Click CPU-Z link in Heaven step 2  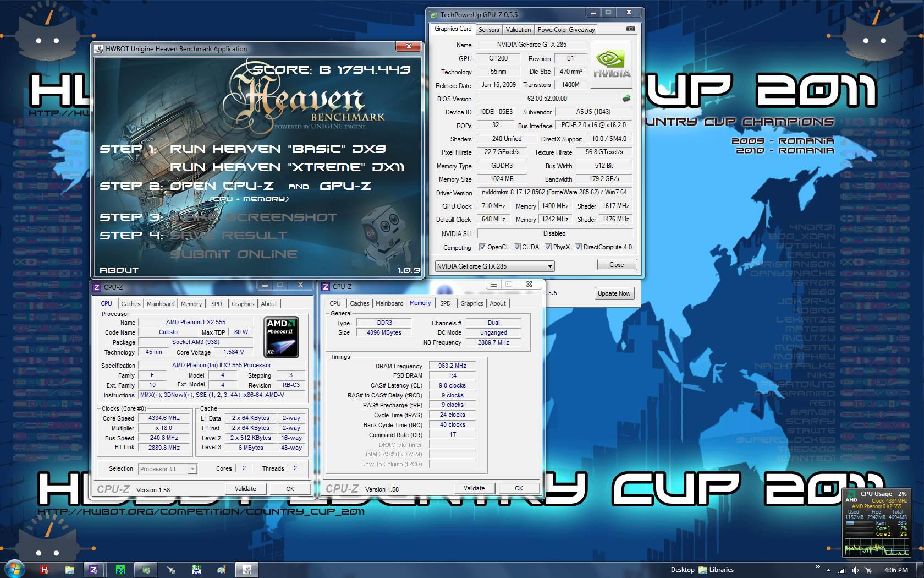(x=222, y=186)
